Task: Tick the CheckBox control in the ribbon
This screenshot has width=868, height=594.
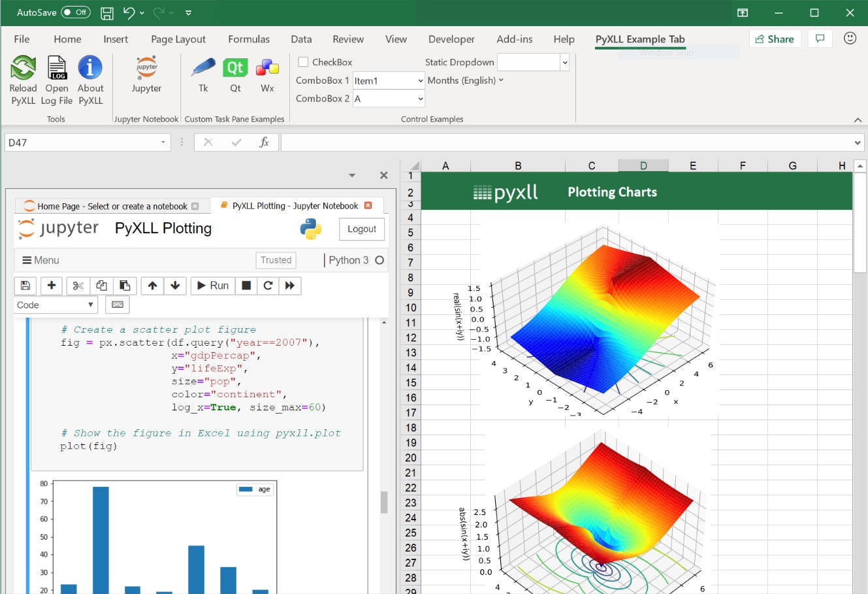Action: click(303, 62)
